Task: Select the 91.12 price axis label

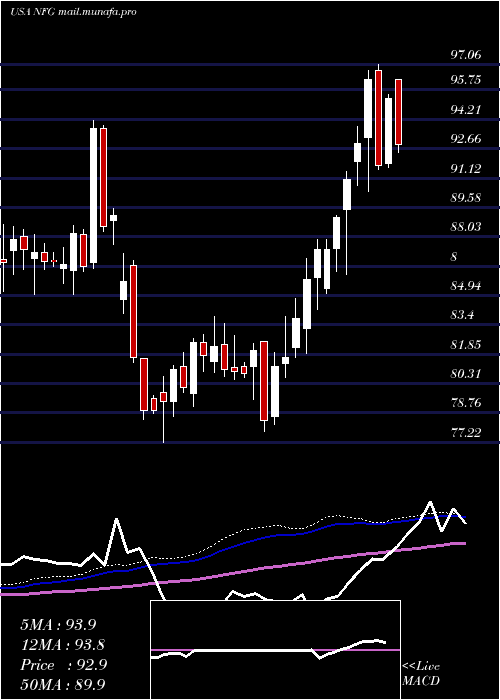Action: tap(466, 169)
